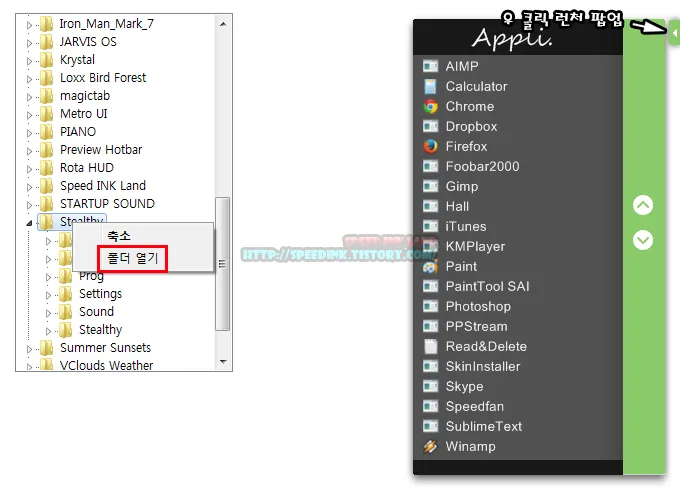The height and width of the screenshot is (497, 680).
Task: Open Calculator via its icon
Action: 430,86
